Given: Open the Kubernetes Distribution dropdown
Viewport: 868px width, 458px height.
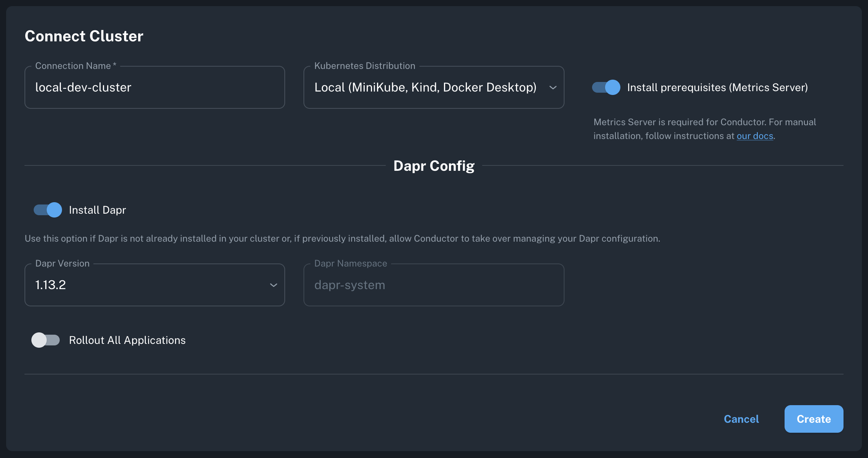Looking at the screenshot, I should (434, 87).
